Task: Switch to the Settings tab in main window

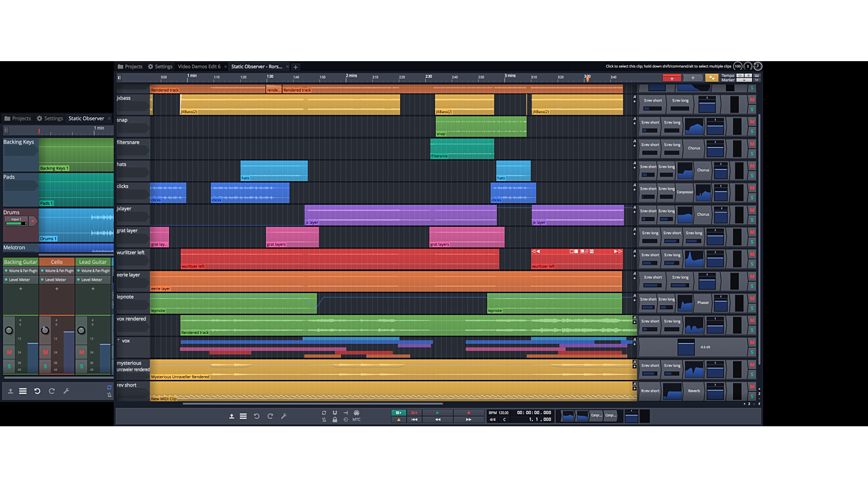Action: pos(160,66)
